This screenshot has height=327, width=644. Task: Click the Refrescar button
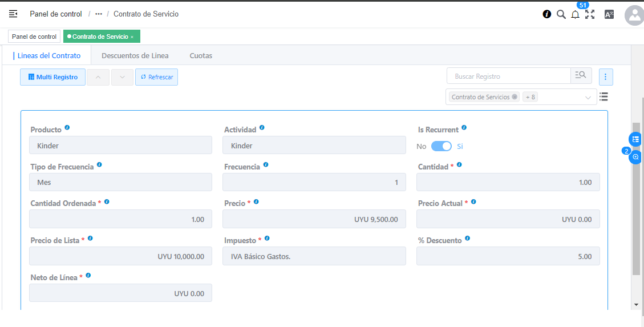click(156, 77)
